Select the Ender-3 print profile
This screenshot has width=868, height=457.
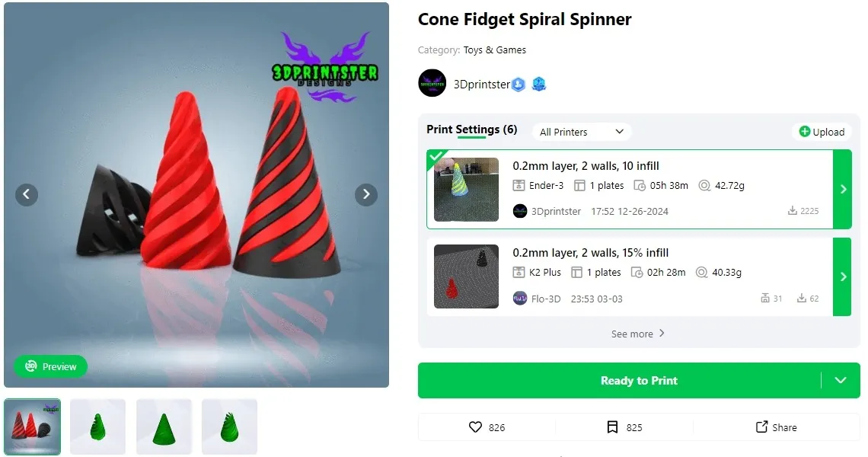pos(630,189)
